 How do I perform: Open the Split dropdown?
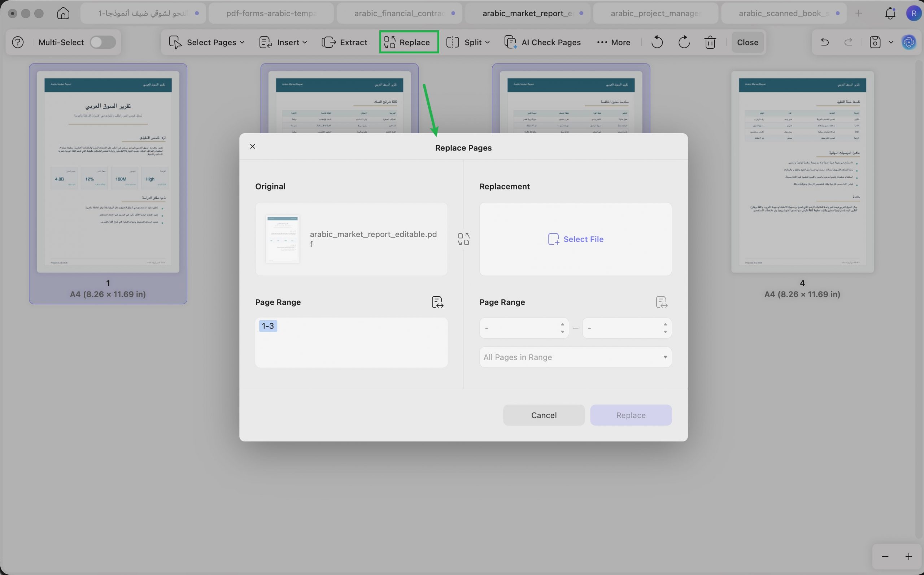pos(468,42)
